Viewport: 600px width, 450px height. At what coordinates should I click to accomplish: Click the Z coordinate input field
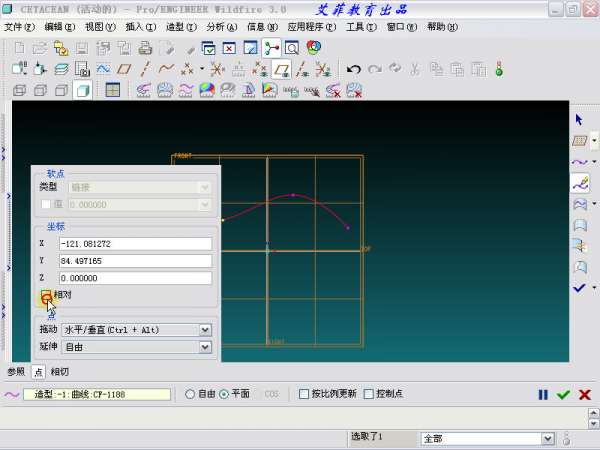coord(135,278)
